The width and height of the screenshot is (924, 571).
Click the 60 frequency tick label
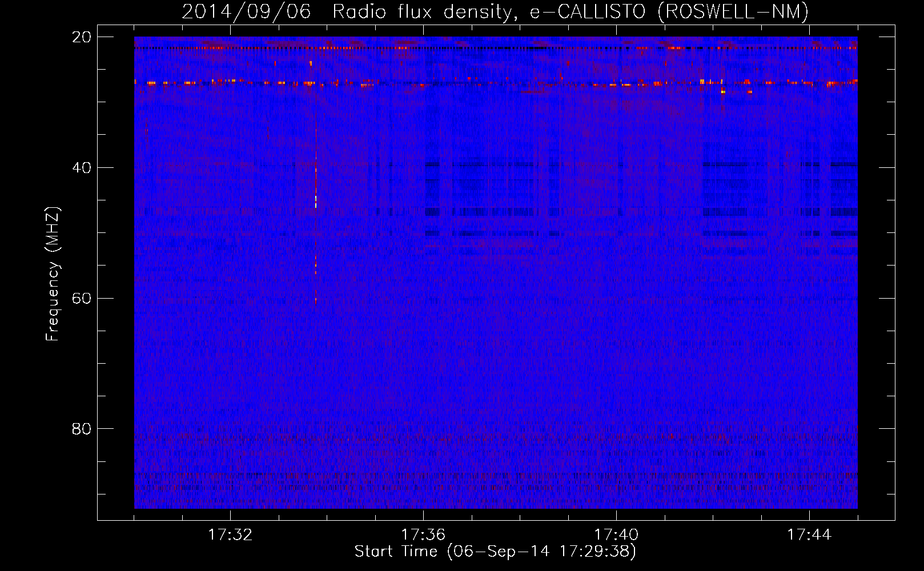pyautogui.click(x=82, y=298)
